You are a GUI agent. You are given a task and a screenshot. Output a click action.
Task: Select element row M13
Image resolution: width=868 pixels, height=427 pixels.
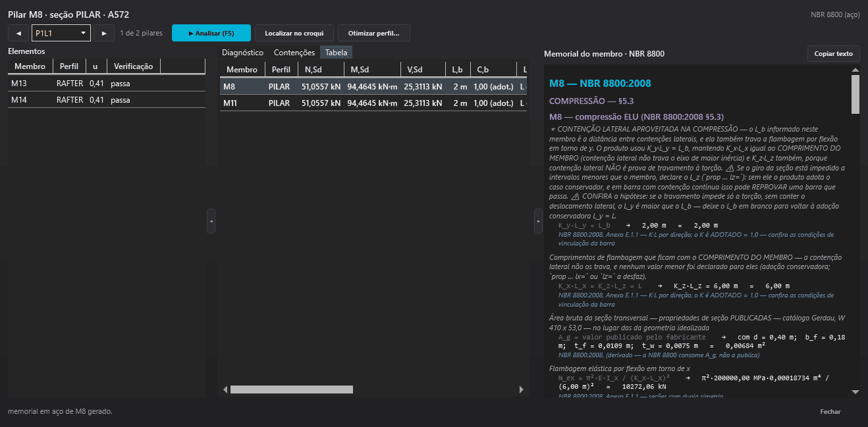(x=107, y=84)
